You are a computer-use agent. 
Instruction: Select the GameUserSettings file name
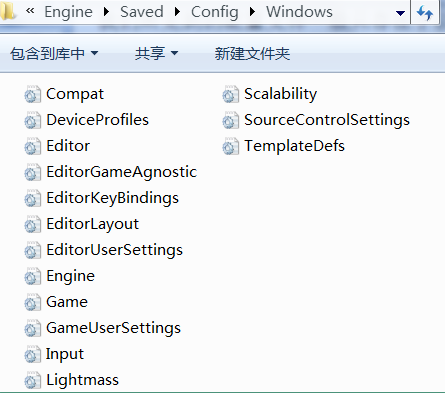click(113, 328)
